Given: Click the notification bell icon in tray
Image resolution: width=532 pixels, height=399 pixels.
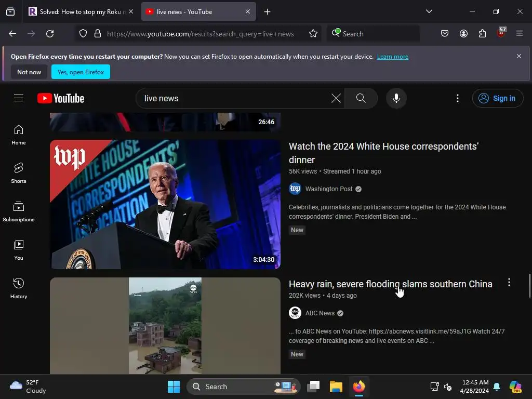Looking at the screenshot, I should 497,387.
